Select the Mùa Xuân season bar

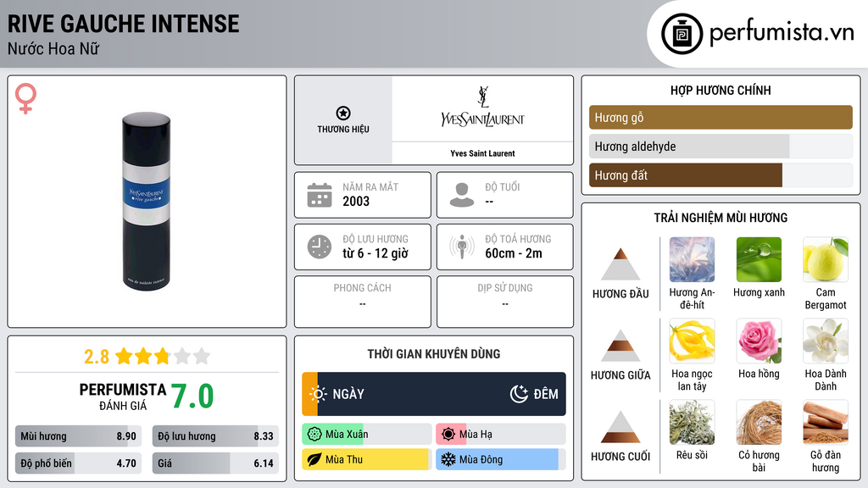click(366, 435)
